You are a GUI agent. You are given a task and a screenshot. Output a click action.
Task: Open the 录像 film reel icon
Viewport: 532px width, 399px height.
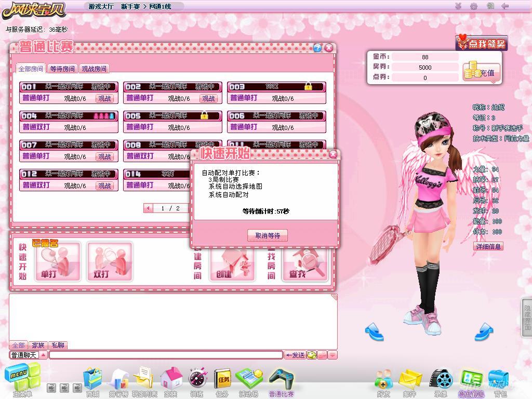[x=441, y=379]
